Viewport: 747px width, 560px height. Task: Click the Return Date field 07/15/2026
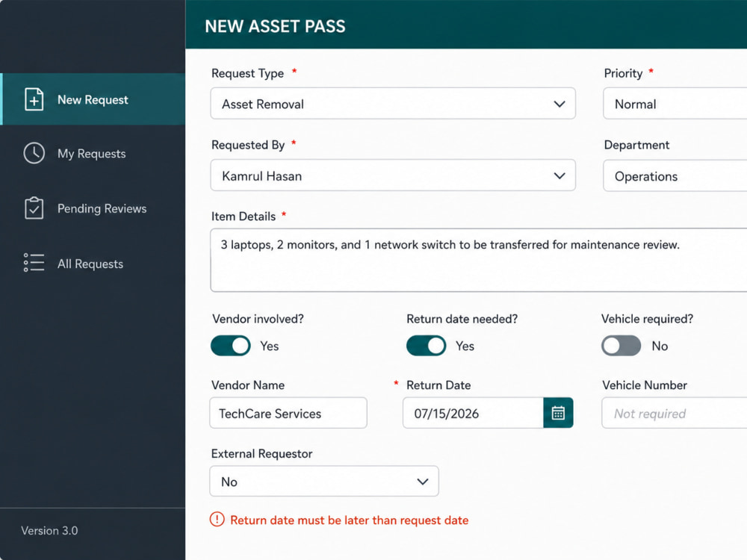(x=473, y=413)
